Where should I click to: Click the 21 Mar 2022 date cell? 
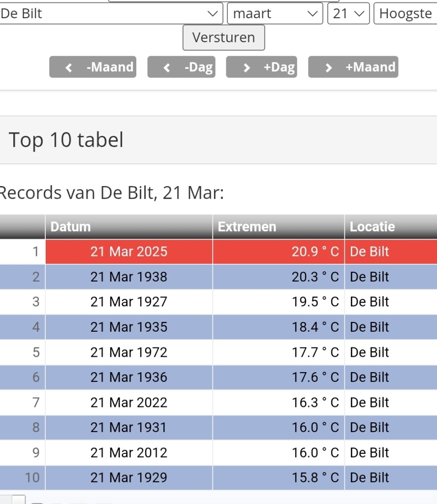[129, 403]
